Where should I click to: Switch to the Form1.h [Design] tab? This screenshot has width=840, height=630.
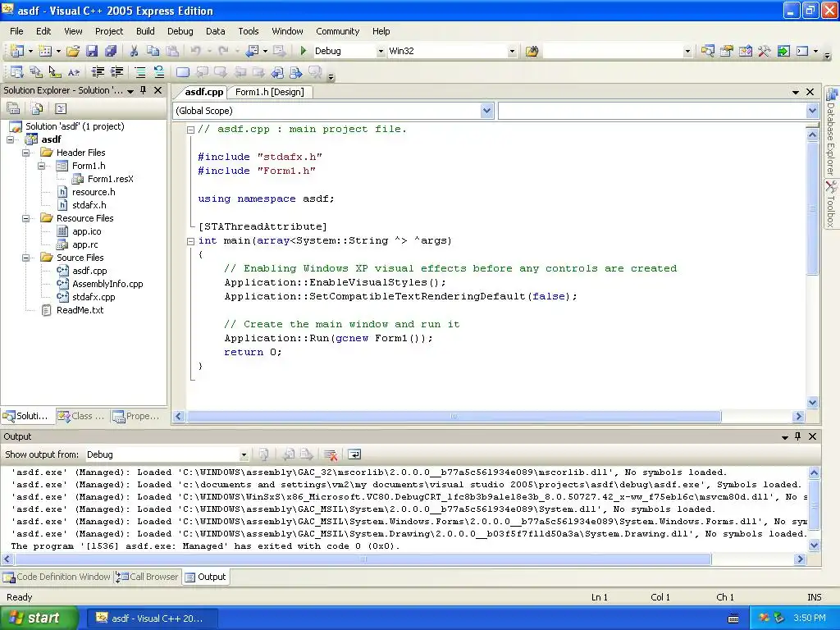pyautogui.click(x=269, y=92)
